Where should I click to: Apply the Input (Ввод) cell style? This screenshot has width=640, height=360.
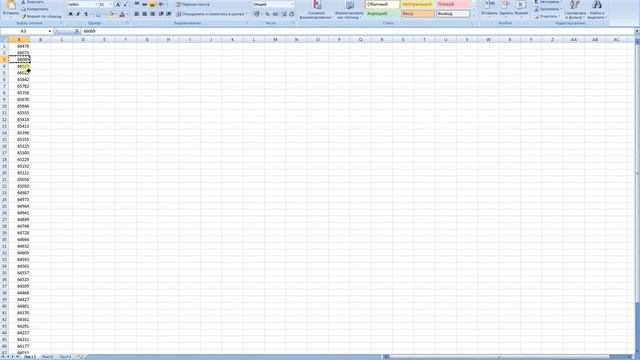[x=418, y=14]
